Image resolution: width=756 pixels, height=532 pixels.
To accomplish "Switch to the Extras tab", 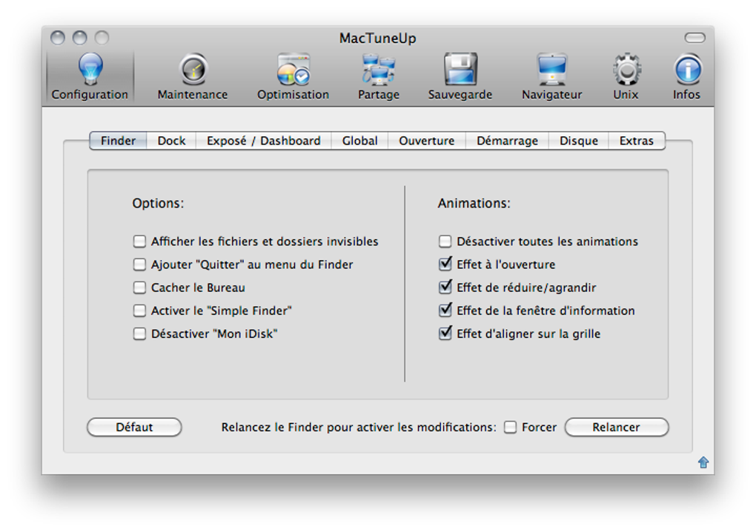I will (637, 141).
